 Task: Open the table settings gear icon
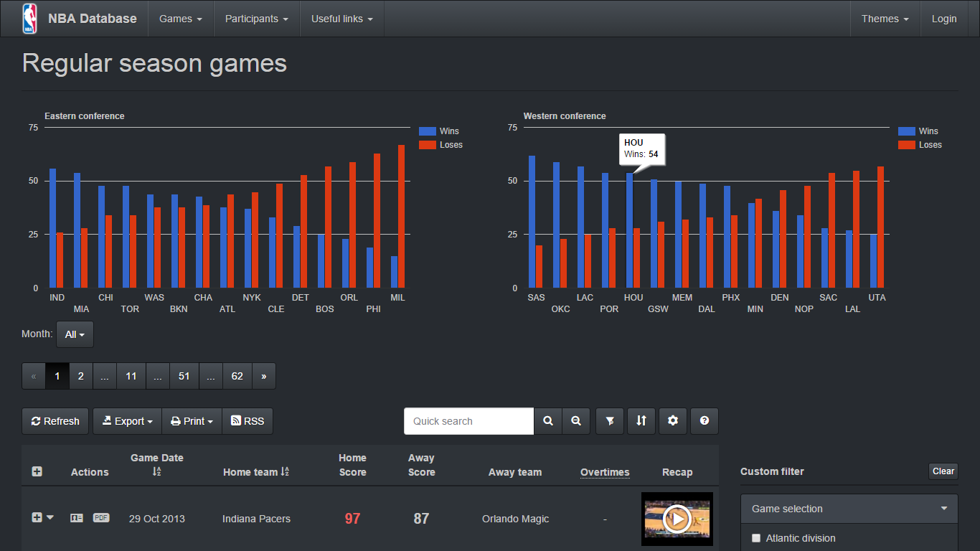coord(673,421)
